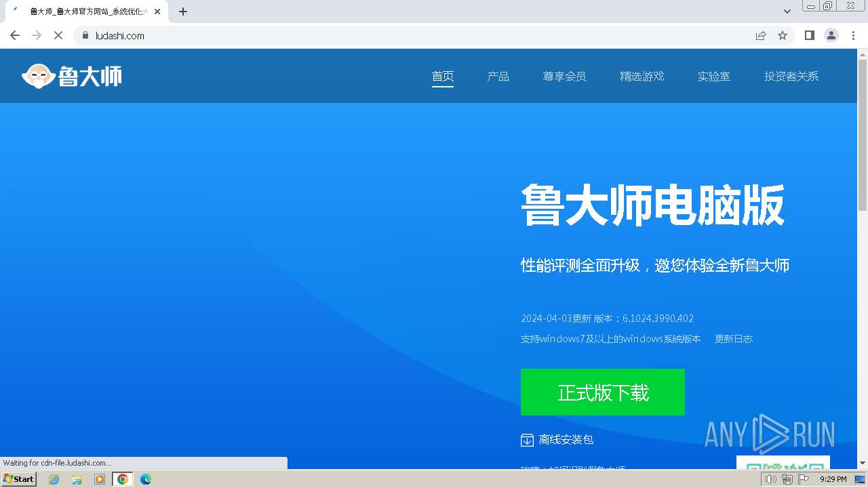This screenshot has height=488, width=868.
Task: Stop page loading with X button
Action: point(58,35)
